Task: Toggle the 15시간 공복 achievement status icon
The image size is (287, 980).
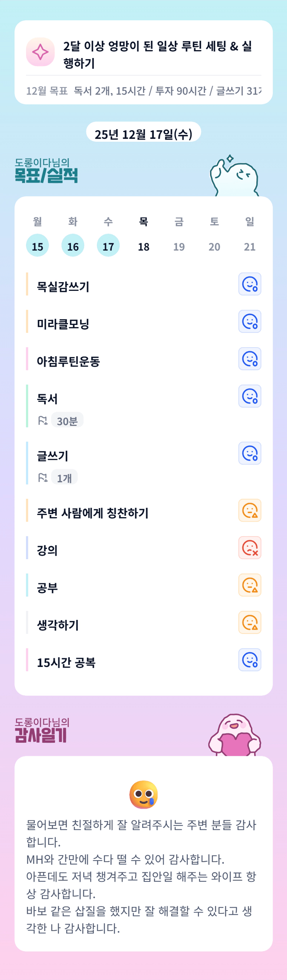Action: 250,660
